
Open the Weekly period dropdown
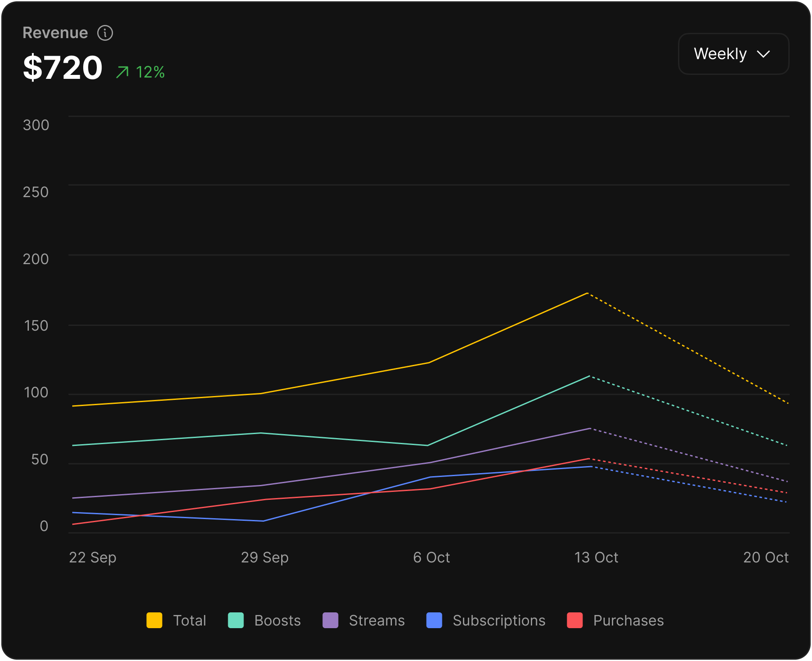(733, 54)
